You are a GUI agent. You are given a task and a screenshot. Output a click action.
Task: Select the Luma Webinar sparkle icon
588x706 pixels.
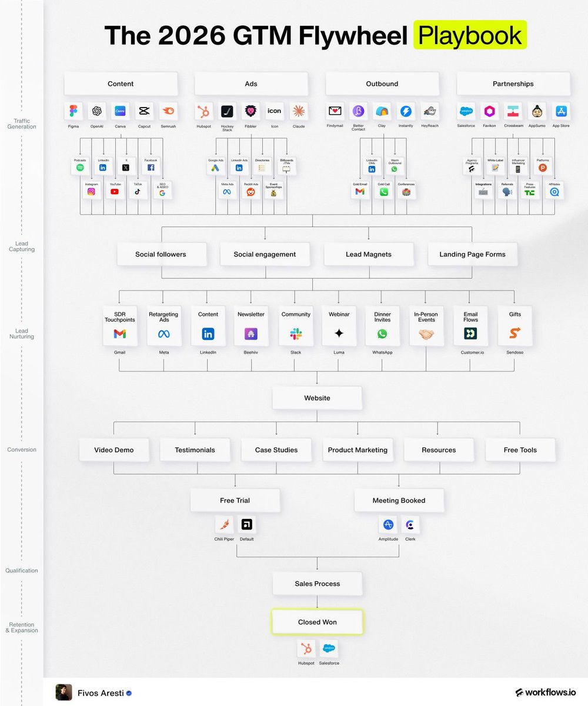[x=339, y=334]
